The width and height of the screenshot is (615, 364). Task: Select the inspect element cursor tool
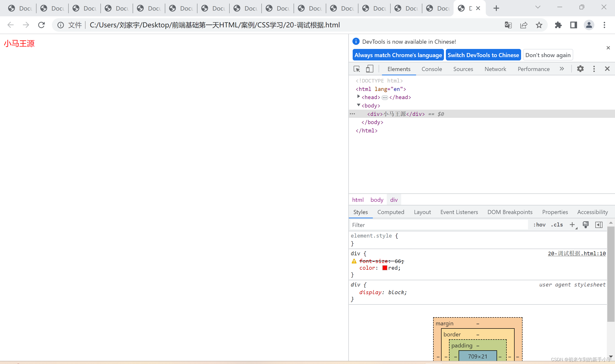[x=357, y=69]
